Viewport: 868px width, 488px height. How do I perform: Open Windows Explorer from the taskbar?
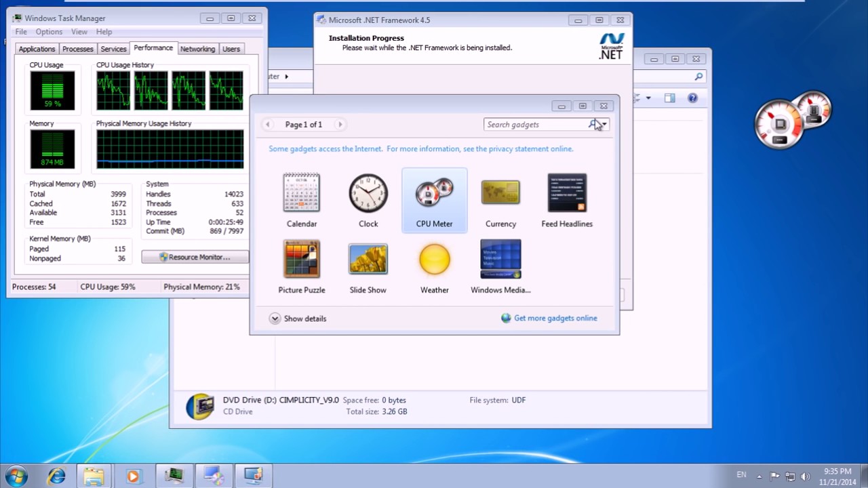94,476
